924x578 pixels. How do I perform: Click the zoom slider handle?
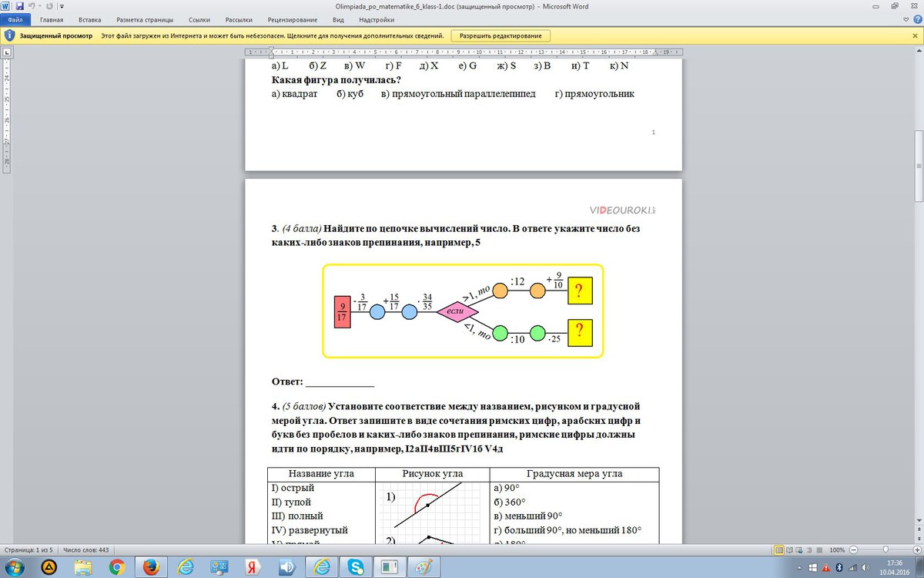884,549
